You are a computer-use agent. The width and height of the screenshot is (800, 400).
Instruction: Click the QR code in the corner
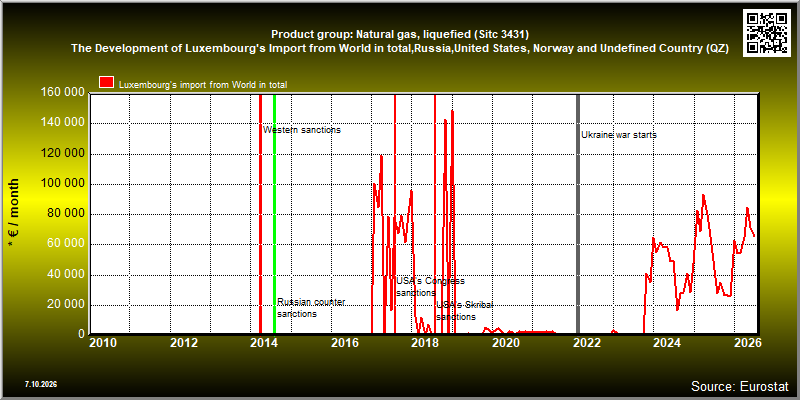[x=768, y=32]
